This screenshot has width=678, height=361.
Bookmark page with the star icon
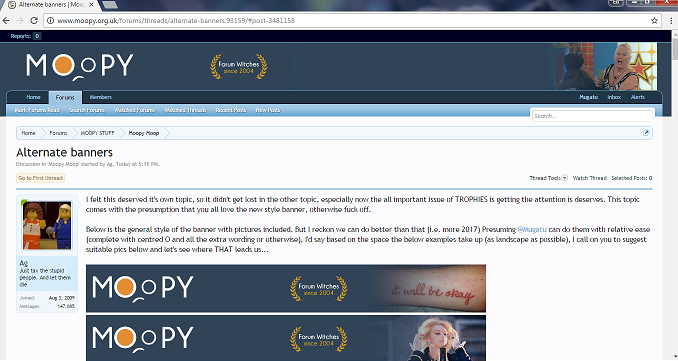(x=654, y=20)
